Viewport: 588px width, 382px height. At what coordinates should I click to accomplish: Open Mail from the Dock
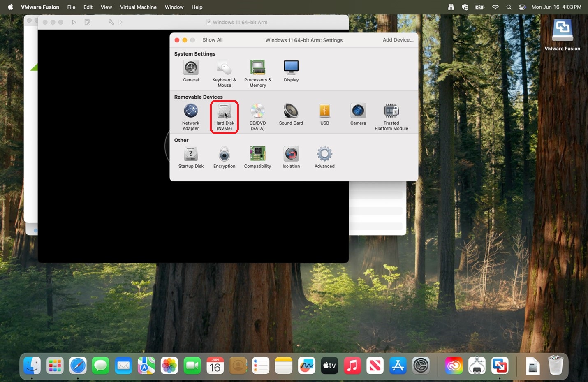(123, 365)
